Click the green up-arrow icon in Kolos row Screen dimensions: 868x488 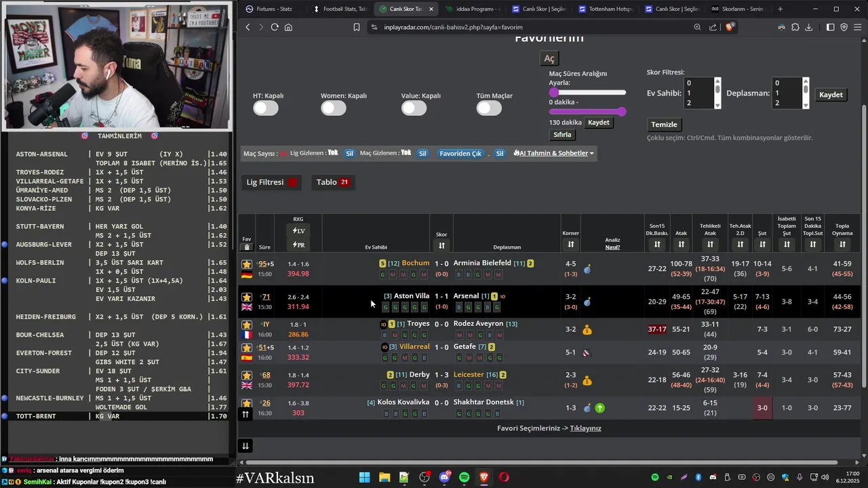pyautogui.click(x=600, y=408)
